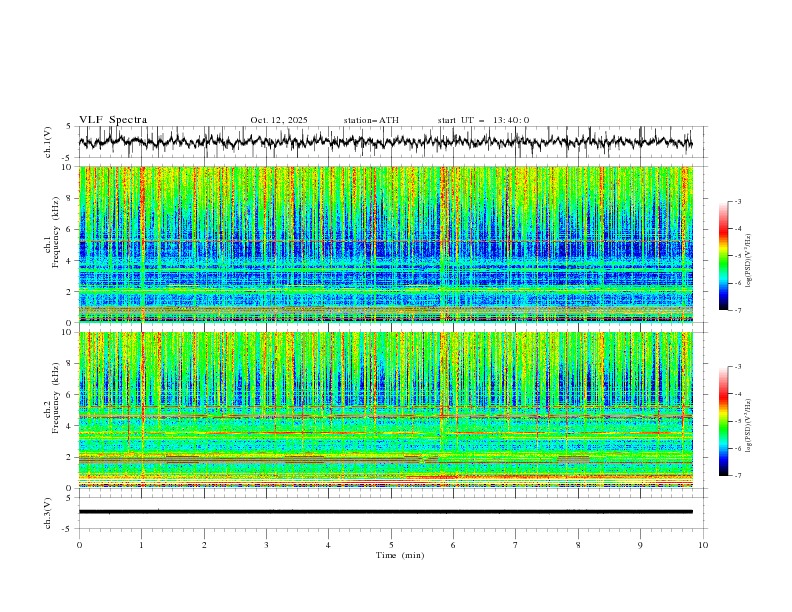Screen dimensions: 792x612
Task: Click the "start UT = 13:40:0" text
Action: (483, 120)
